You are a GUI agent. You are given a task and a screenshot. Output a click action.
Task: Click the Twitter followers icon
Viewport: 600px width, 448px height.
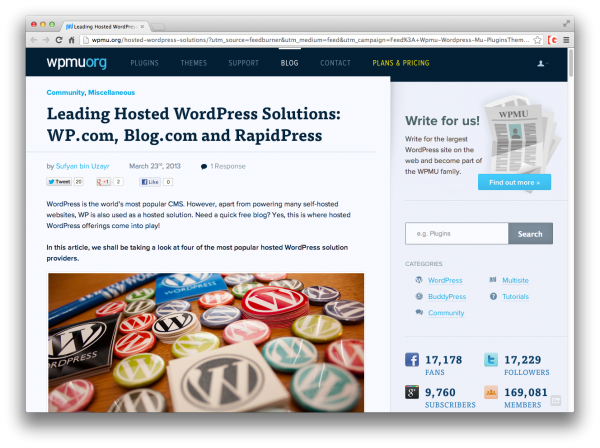491,360
